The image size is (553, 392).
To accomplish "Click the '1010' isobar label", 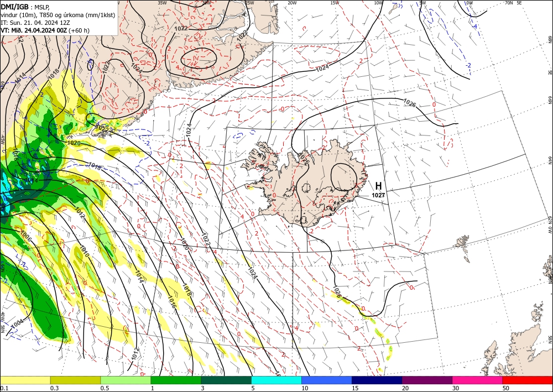I will click(x=84, y=252).
